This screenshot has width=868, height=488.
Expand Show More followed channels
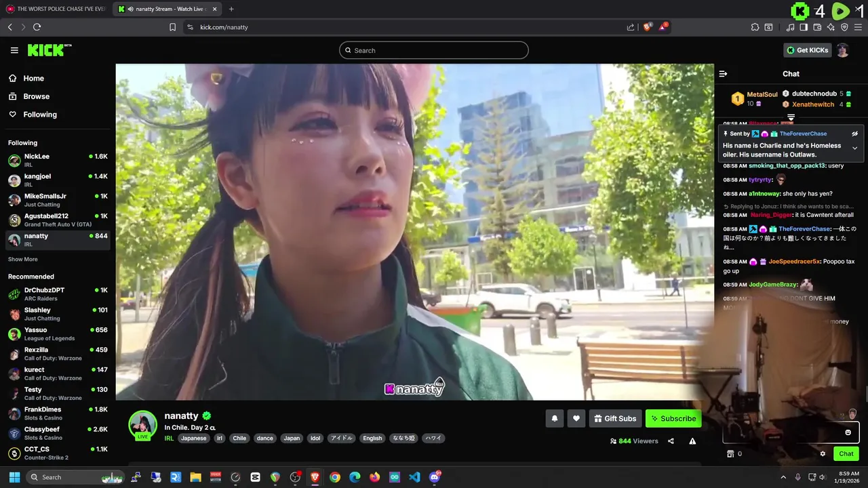tap(23, 260)
